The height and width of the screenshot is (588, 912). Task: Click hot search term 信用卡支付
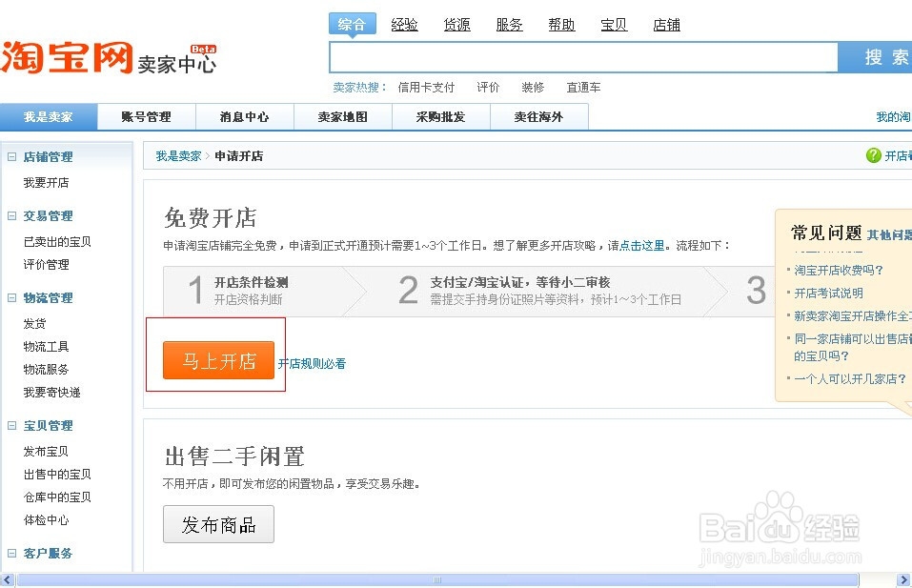pyautogui.click(x=426, y=88)
